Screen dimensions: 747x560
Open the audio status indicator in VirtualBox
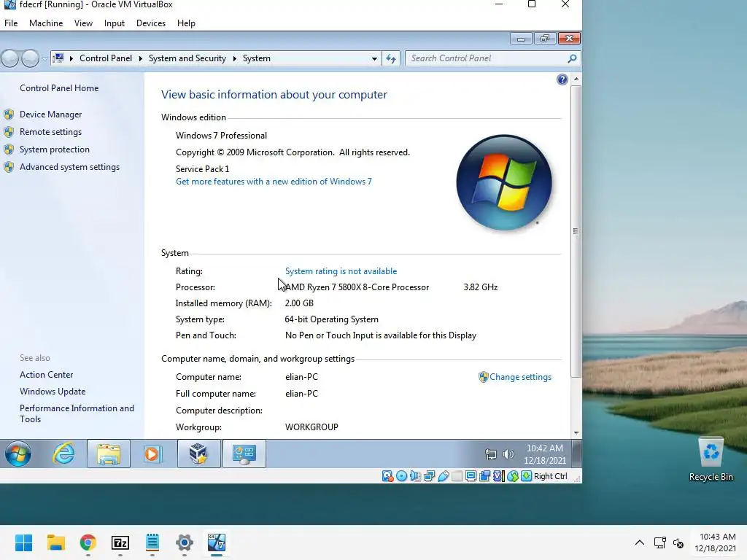tap(415, 475)
